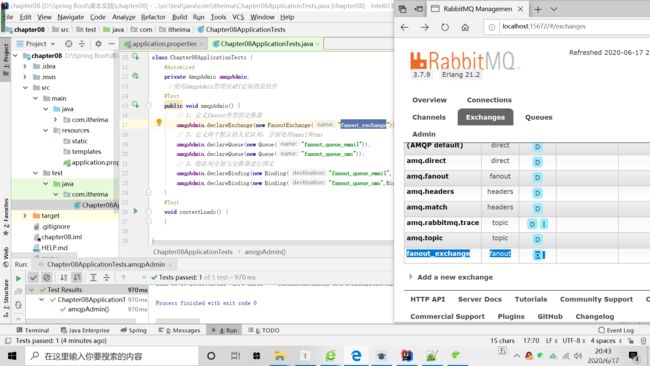Collapse all test results icon
Screen dimensions: 650x366
107,278
